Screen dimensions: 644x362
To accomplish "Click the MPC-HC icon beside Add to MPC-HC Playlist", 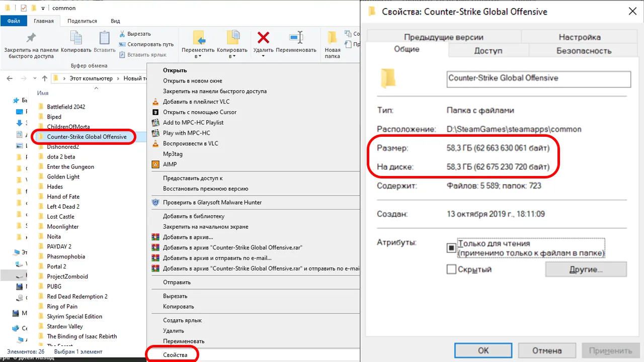I will click(155, 123).
